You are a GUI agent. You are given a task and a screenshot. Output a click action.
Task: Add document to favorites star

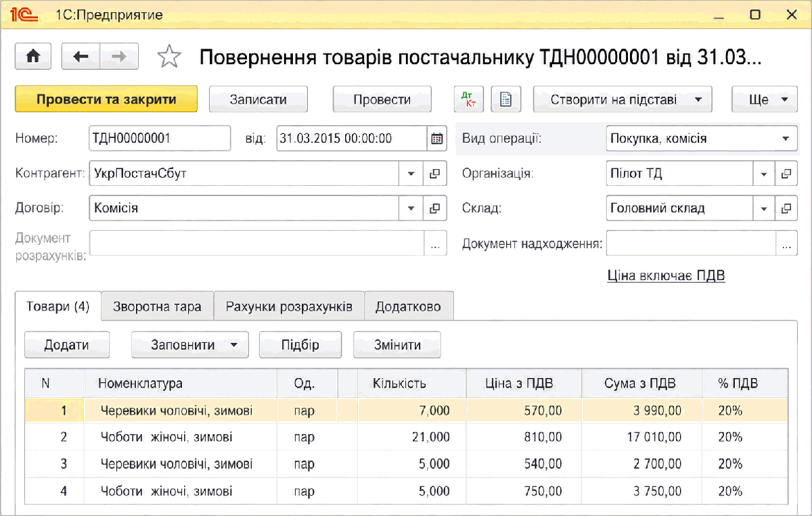[168, 57]
